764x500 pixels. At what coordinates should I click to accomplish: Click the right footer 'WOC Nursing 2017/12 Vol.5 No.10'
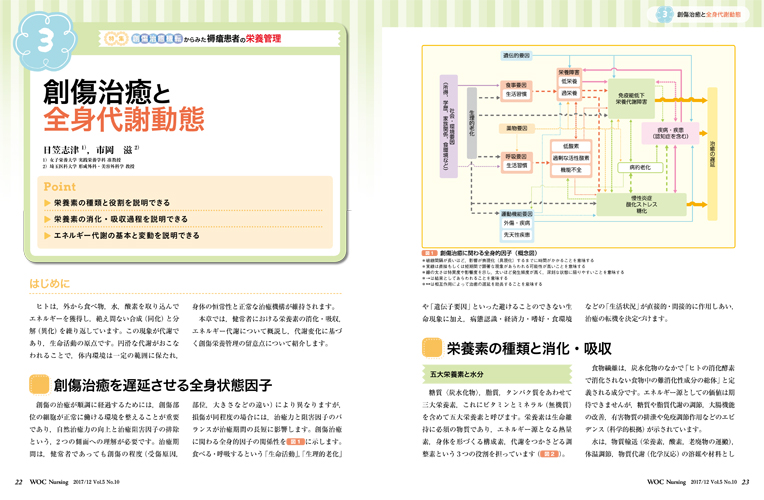pos(692,482)
